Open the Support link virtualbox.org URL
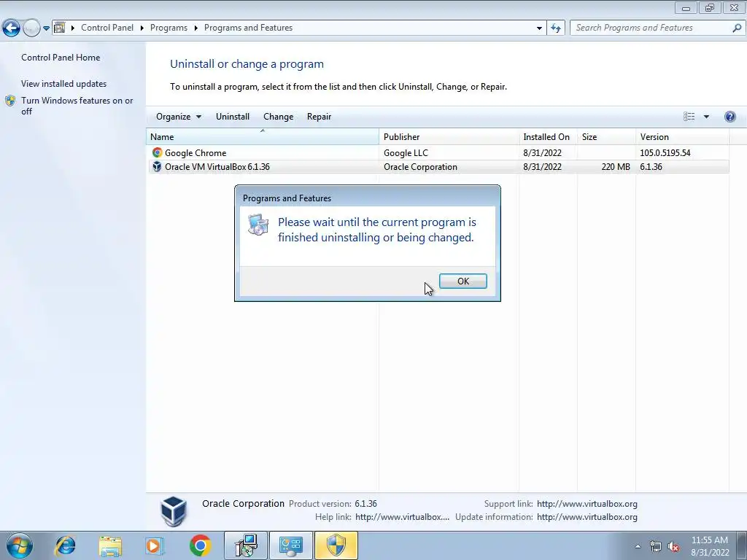Viewport: 747px width, 560px height. [x=587, y=504]
